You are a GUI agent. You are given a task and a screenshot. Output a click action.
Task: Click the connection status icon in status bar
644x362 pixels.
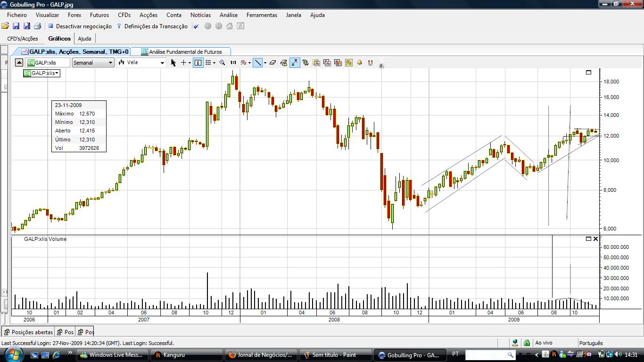[515, 343]
